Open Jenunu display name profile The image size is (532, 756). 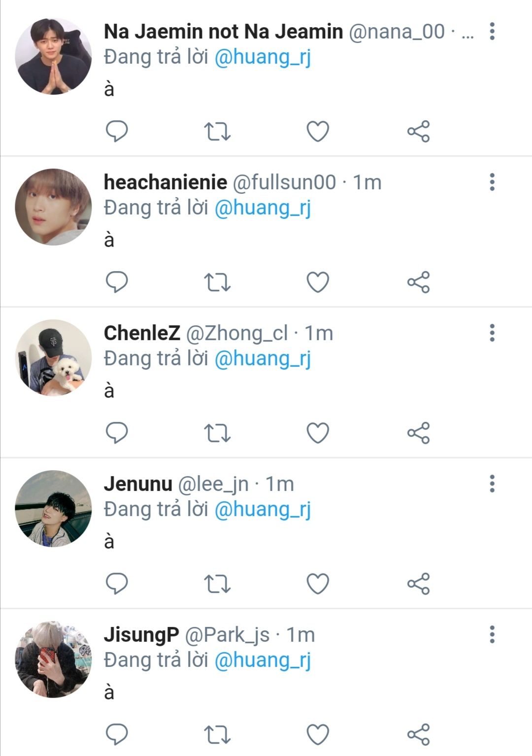pos(138,484)
